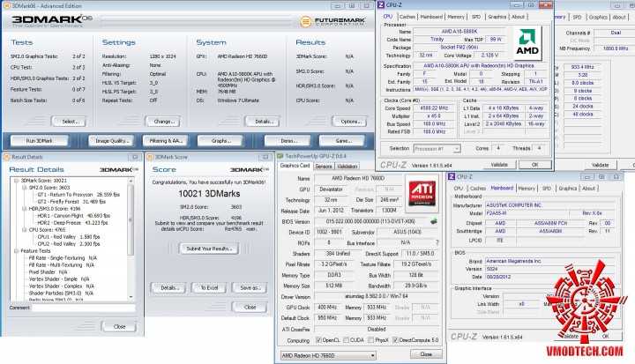Select Fill Rate - Single-Texturing row
The height and width of the screenshot is (364, 635).
coord(63,258)
